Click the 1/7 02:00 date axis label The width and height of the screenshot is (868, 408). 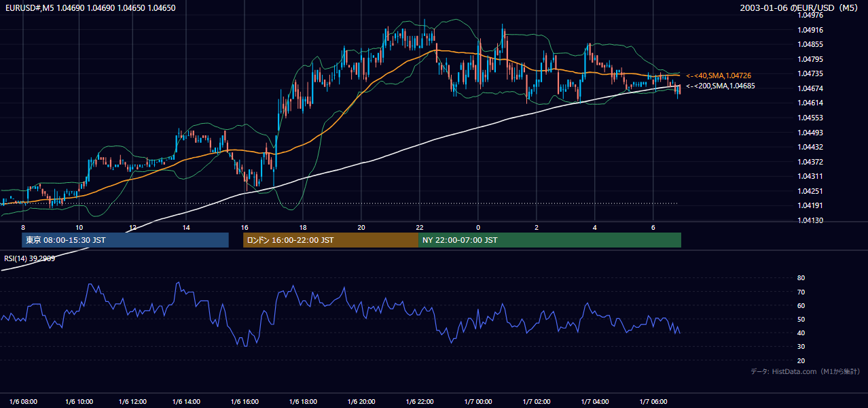pyautogui.click(x=537, y=401)
